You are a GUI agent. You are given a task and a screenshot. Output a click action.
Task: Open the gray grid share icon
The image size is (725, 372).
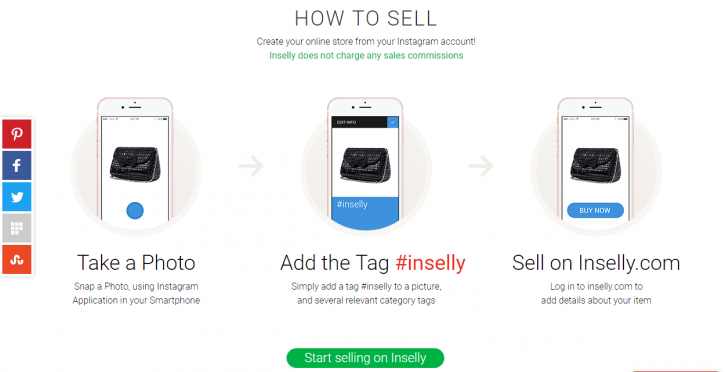click(x=17, y=228)
